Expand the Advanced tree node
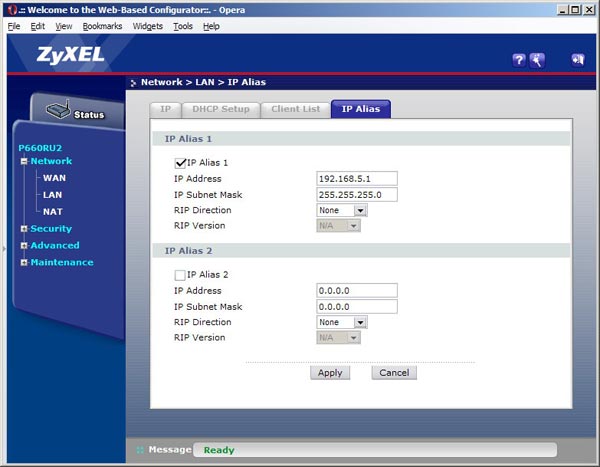 click(24, 245)
